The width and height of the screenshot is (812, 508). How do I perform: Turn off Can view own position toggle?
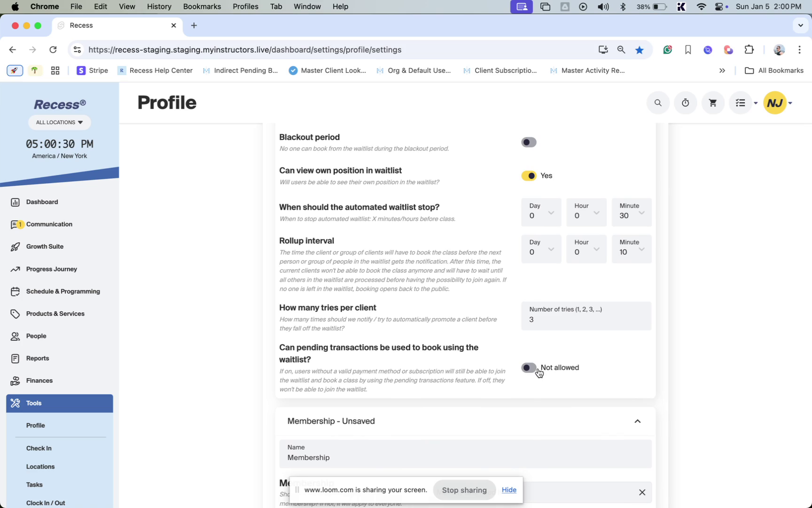pos(529,176)
